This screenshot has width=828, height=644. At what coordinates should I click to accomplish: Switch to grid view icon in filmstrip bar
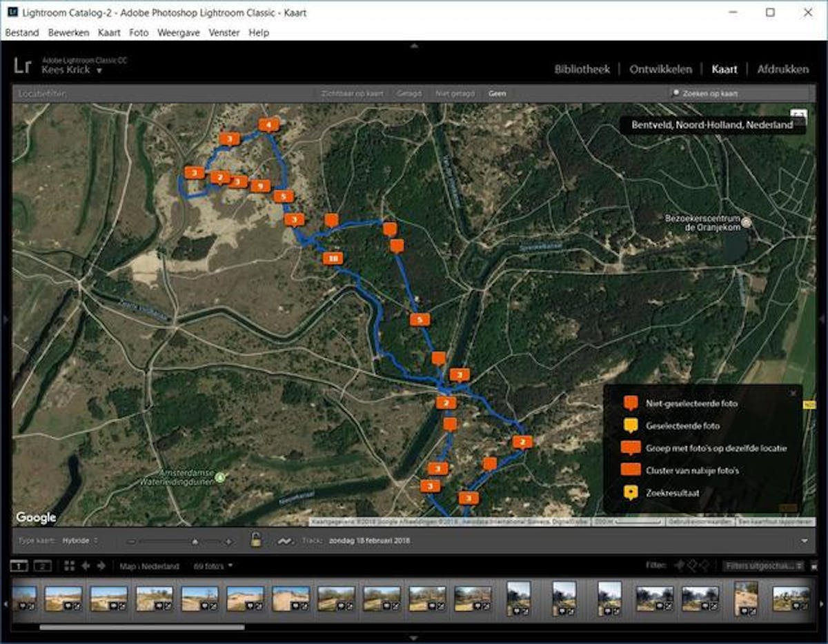[69, 566]
